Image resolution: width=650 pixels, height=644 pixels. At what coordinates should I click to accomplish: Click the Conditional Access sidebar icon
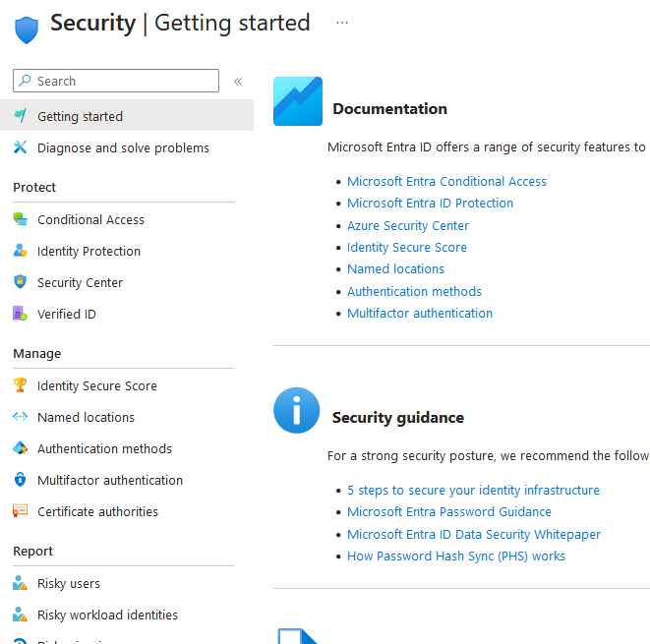point(20,219)
